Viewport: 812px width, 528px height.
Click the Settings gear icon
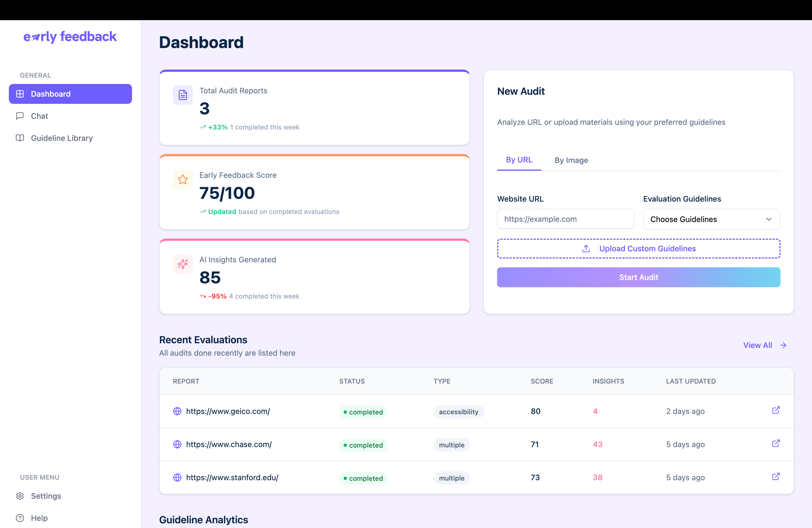coord(20,496)
